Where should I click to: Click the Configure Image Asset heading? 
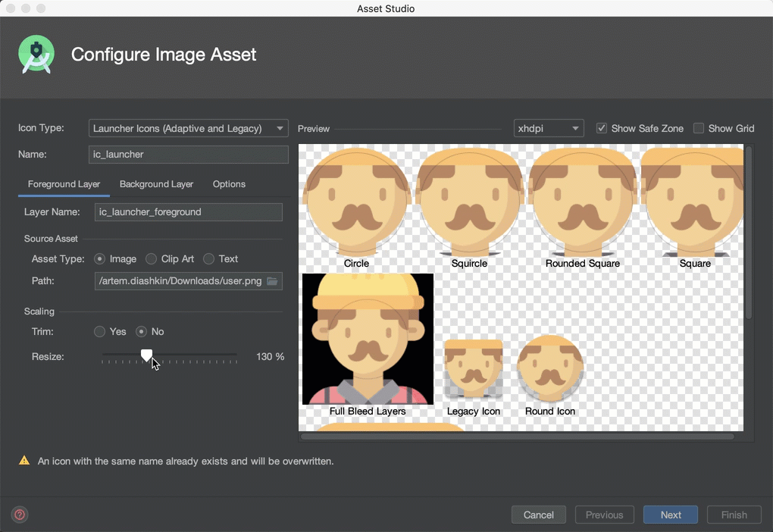[x=164, y=55]
